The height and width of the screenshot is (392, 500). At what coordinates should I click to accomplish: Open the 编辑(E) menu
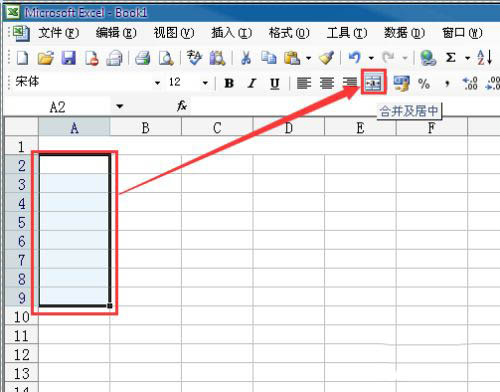(x=116, y=33)
